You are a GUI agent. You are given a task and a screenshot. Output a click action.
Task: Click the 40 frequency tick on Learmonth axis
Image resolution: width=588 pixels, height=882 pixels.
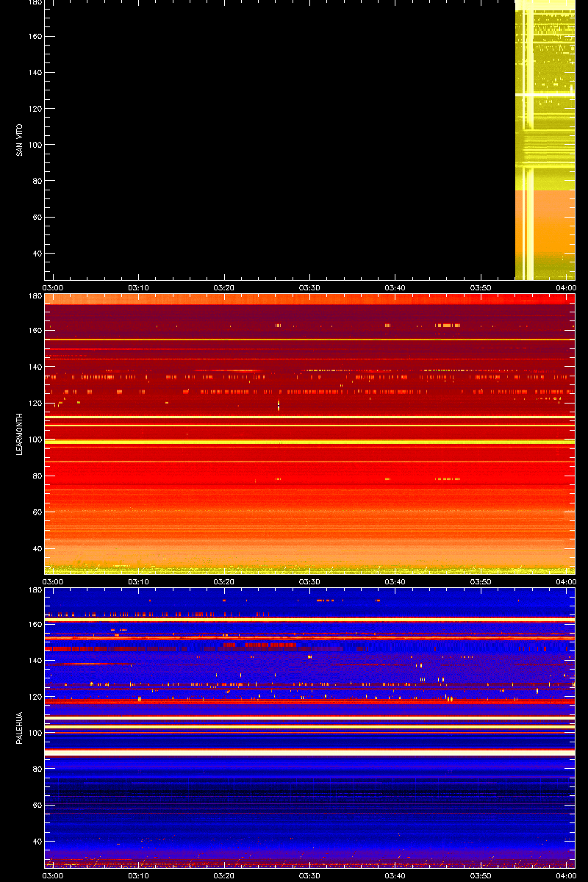pos(37,548)
